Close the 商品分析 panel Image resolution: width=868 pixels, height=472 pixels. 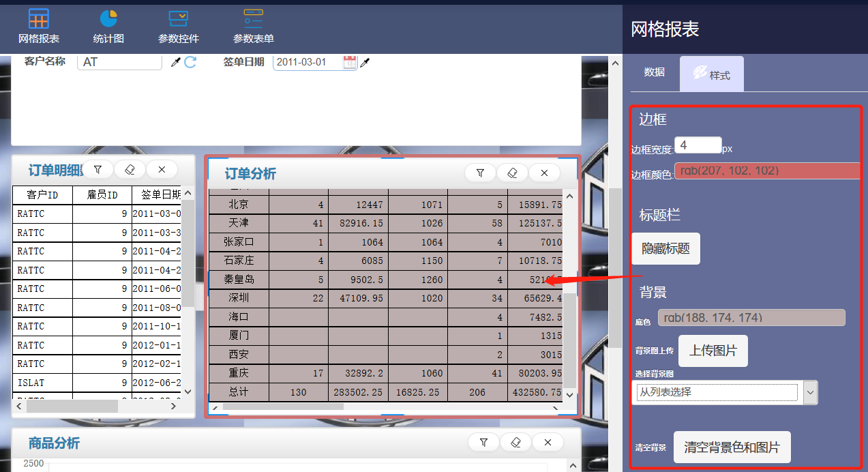coord(548,442)
